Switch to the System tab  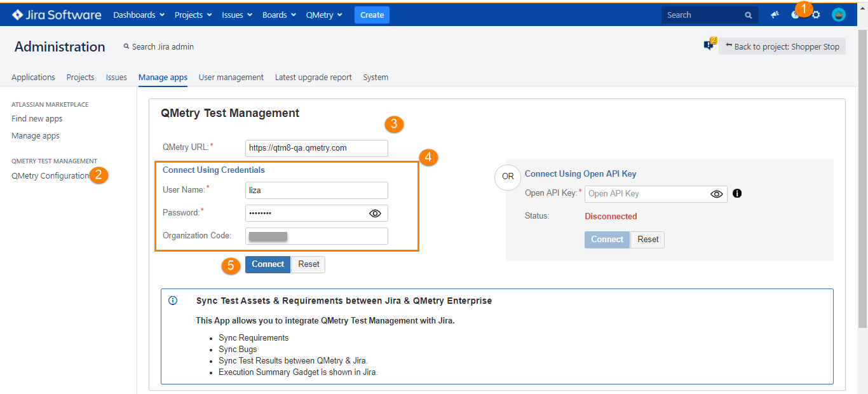375,77
